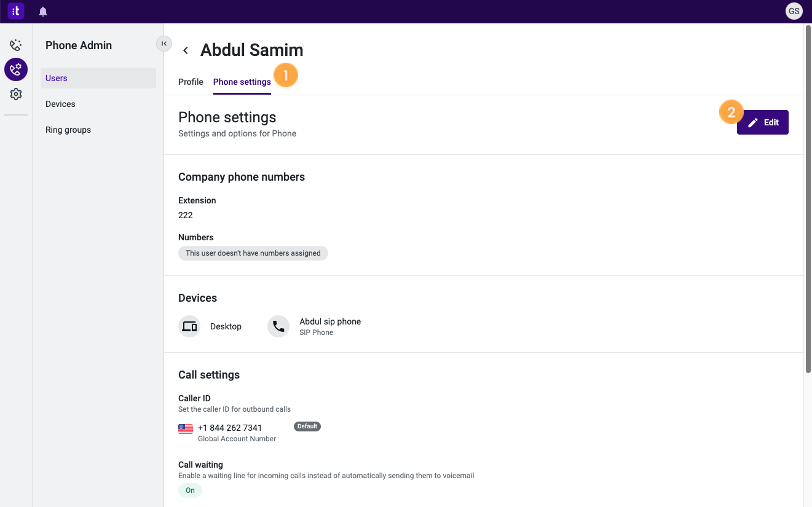Collapse the Phone Admin side panel
The image size is (812, 507).
click(164, 44)
